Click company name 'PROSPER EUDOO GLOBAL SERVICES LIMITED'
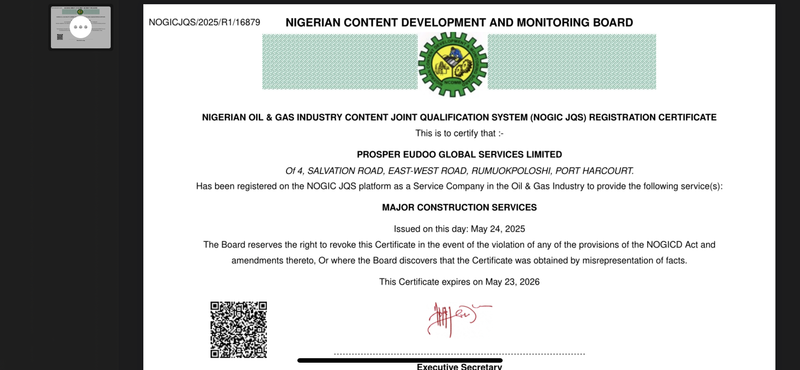The height and width of the screenshot is (370, 800). pos(459,154)
